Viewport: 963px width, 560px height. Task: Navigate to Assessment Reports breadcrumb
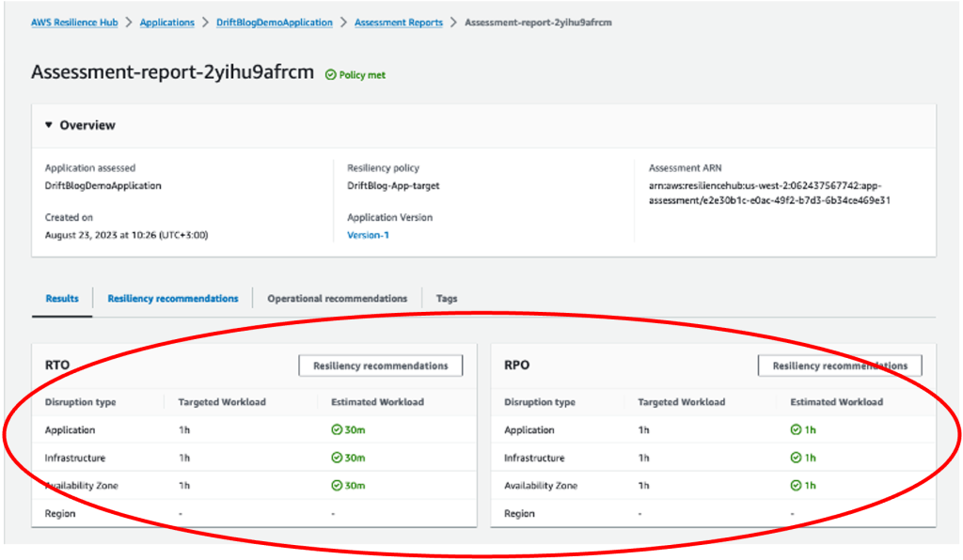pyautogui.click(x=399, y=23)
